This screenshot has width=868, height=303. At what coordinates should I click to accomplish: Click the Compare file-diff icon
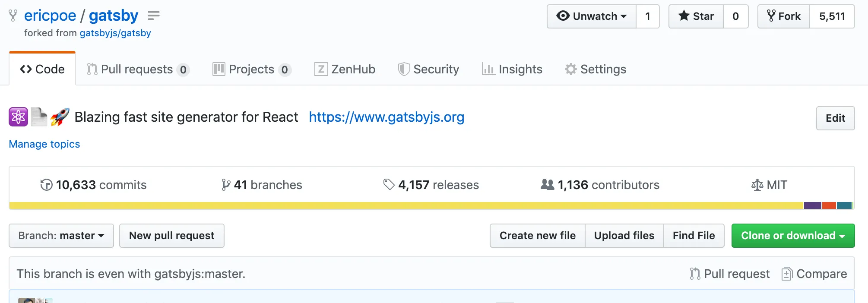click(787, 274)
